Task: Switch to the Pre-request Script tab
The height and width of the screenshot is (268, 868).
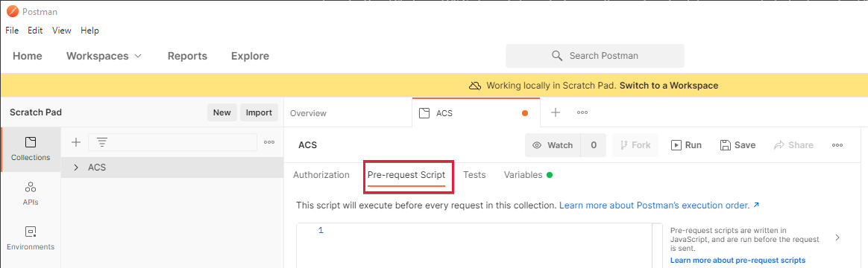Action: click(406, 175)
